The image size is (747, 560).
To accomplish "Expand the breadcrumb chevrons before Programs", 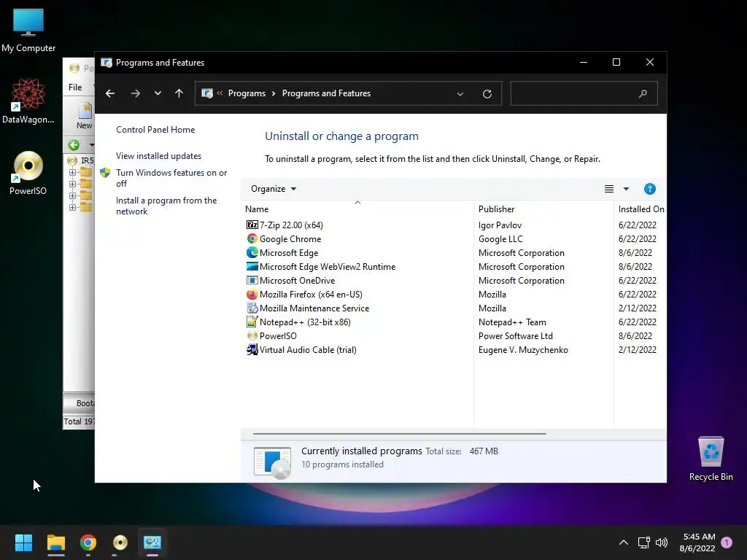I will coord(220,93).
